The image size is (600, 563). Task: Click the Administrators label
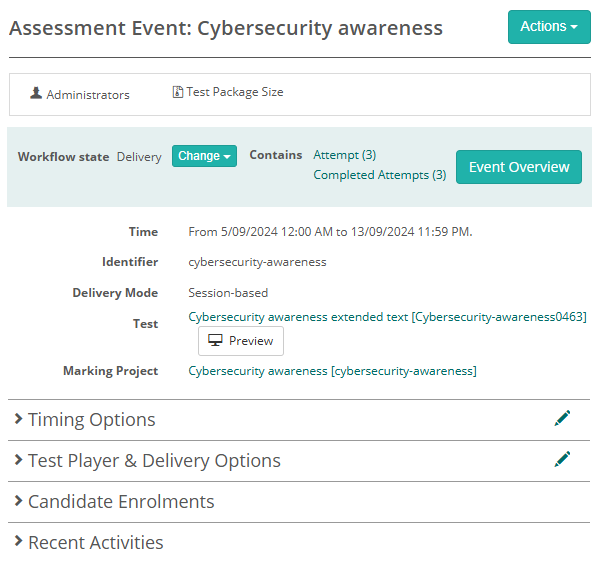coord(88,95)
